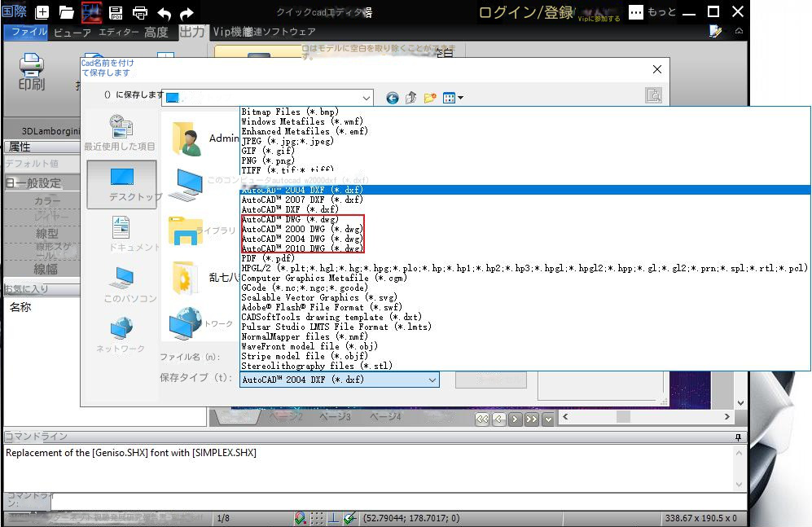Create new folder in save dialog

[x=430, y=98]
